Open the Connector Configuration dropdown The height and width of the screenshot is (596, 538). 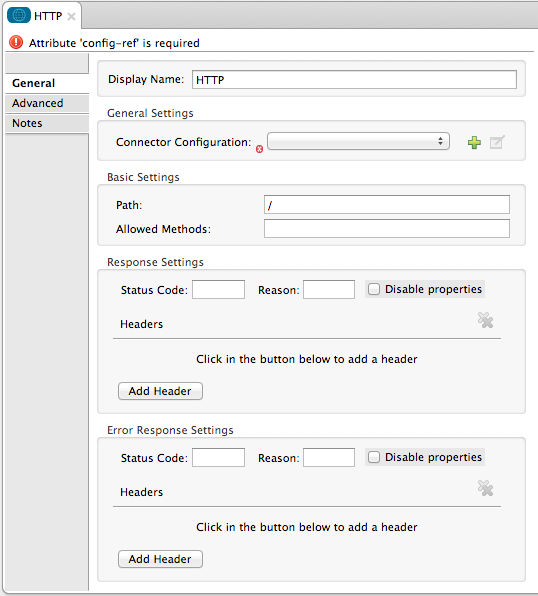(358, 141)
